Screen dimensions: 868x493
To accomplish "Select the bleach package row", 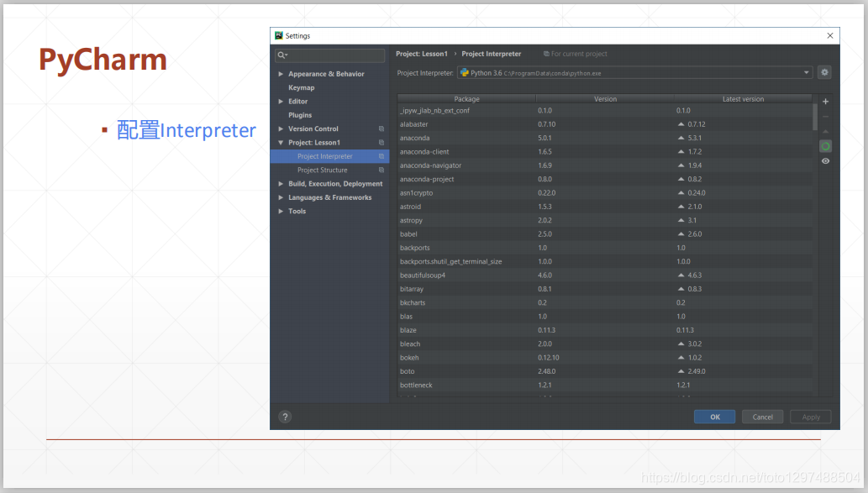I will pos(604,344).
